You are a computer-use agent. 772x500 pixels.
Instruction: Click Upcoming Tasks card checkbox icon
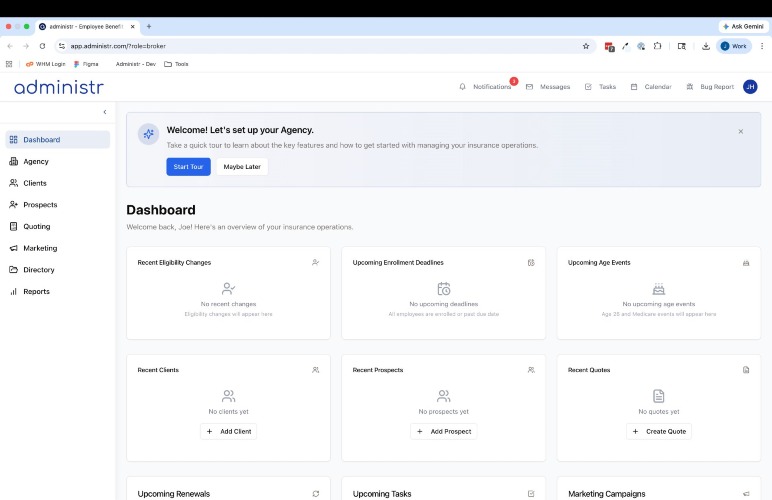coord(531,494)
